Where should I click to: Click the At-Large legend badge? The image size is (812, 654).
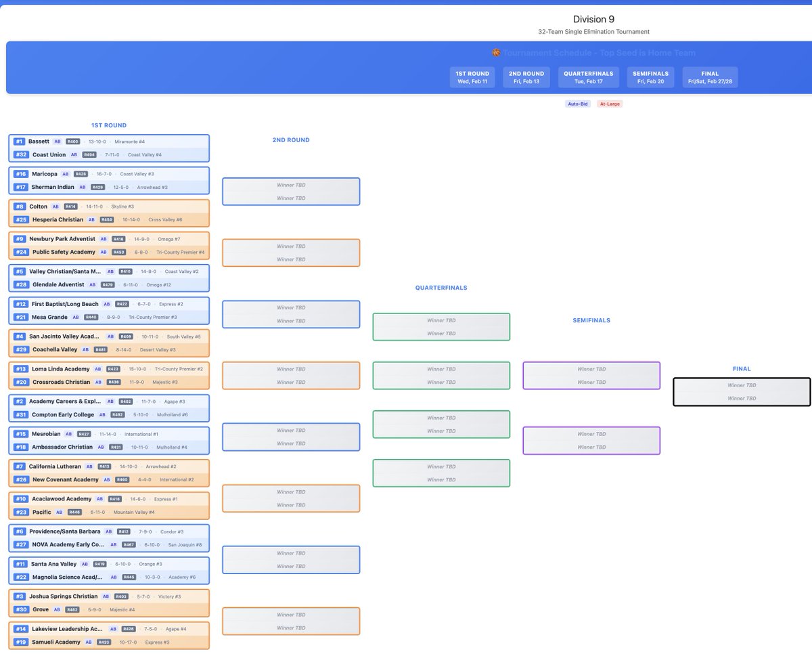click(x=610, y=104)
